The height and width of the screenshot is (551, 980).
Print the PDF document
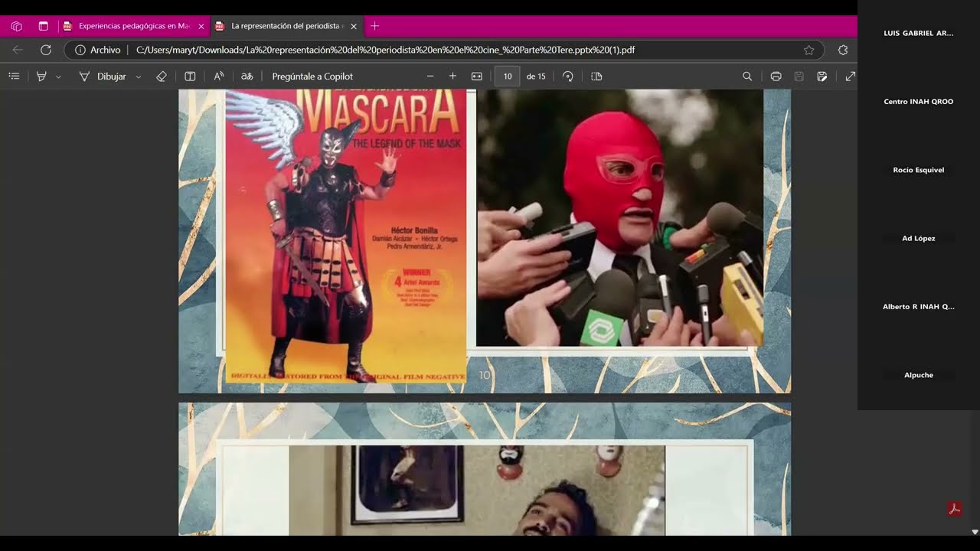[776, 77]
